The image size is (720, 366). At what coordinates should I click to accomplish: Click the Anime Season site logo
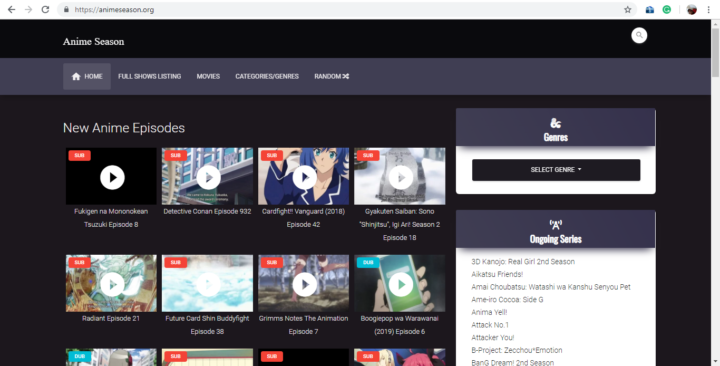(93, 41)
